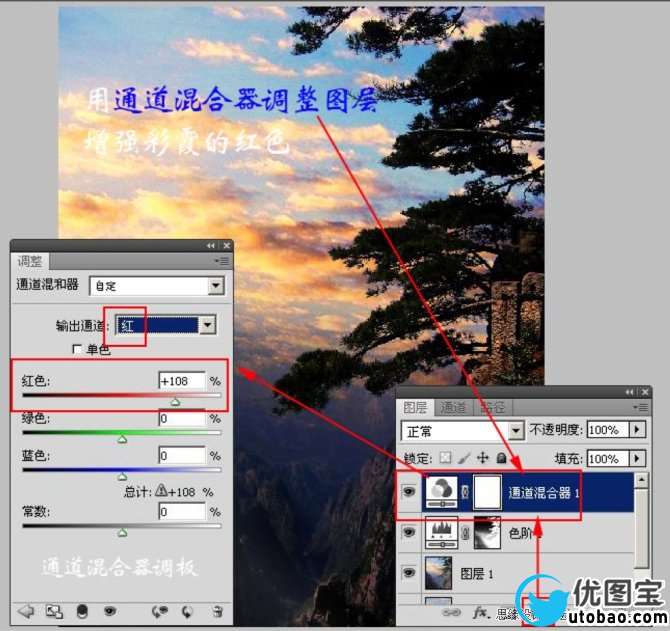Select the 图层 layers tab
Viewport: 670px width, 631px height.
point(415,408)
